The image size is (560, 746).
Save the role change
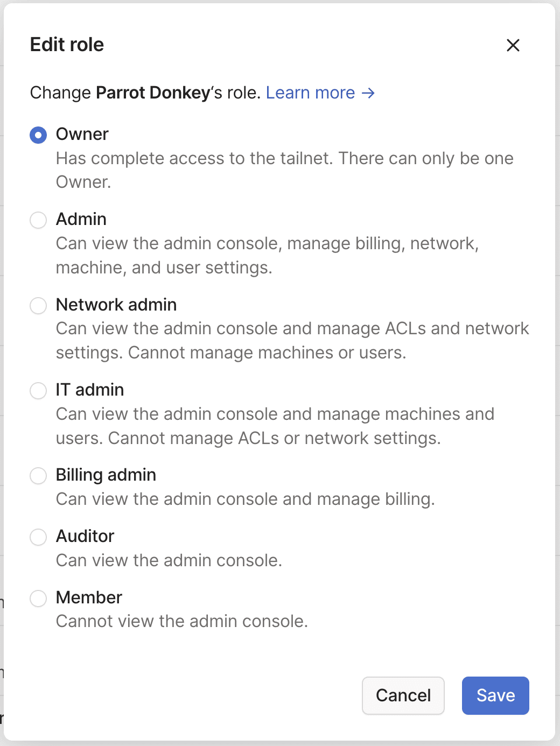pyautogui.click(x=495, y=695)
